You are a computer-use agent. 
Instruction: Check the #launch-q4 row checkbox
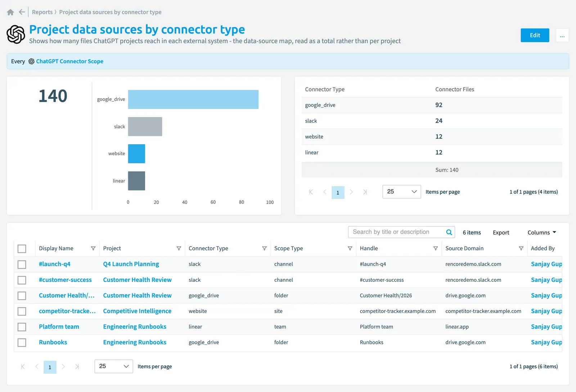click(22, 264)
